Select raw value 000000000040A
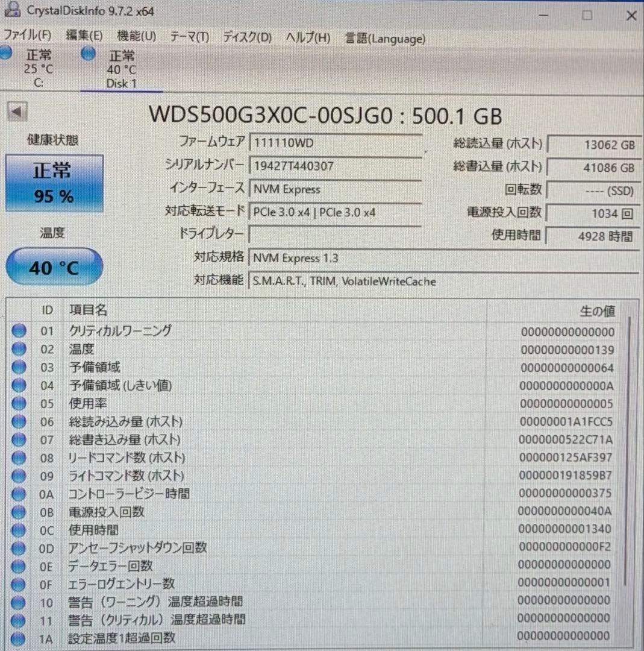644x651 pixels. 564,511
